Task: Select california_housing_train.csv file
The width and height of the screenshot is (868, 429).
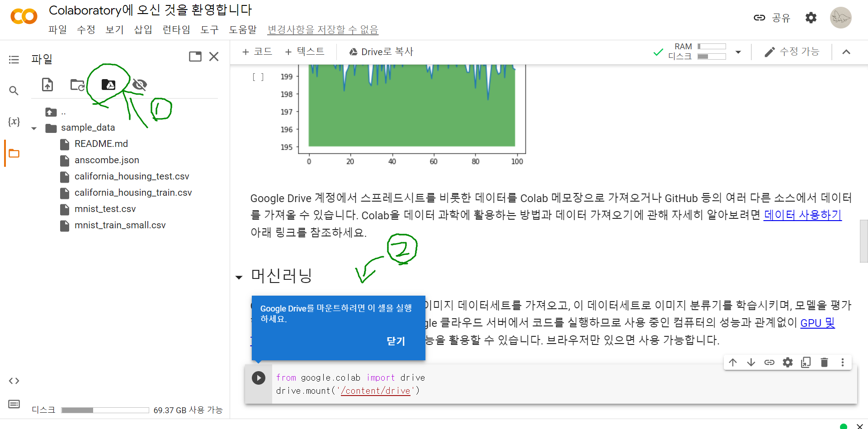Action: tap(133, 193)
